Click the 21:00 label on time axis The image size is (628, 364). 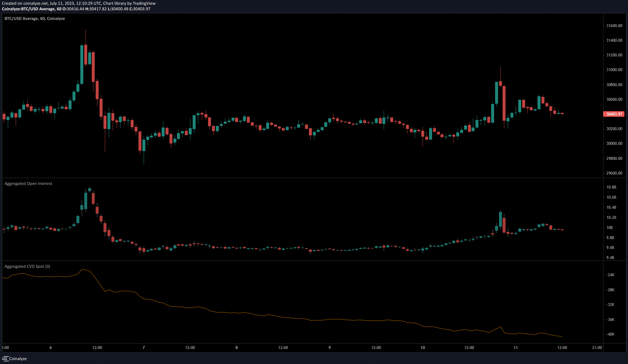pos(597,348)
